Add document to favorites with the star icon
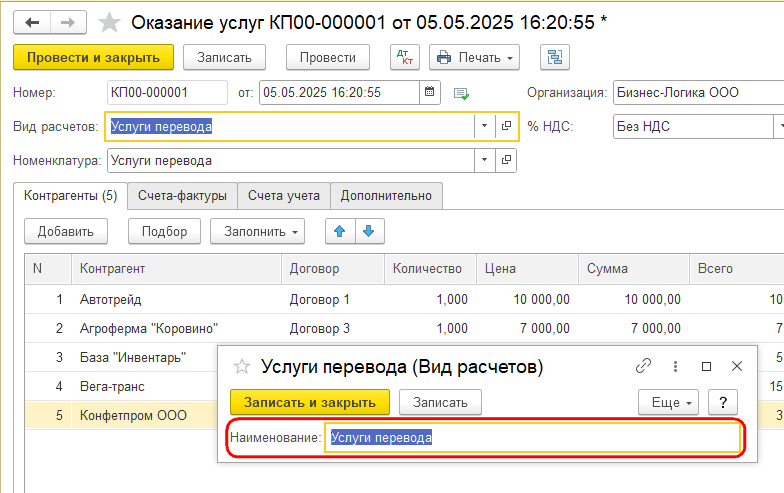Screen dimensions: 784x493 tap(109, 22)
